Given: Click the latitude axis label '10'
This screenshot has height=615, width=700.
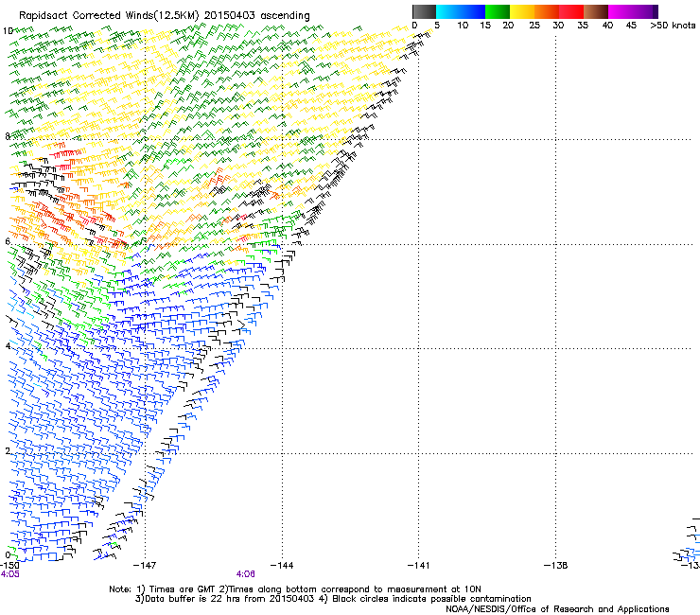Looking at the screenshot, I should click(x=8, y=31).
